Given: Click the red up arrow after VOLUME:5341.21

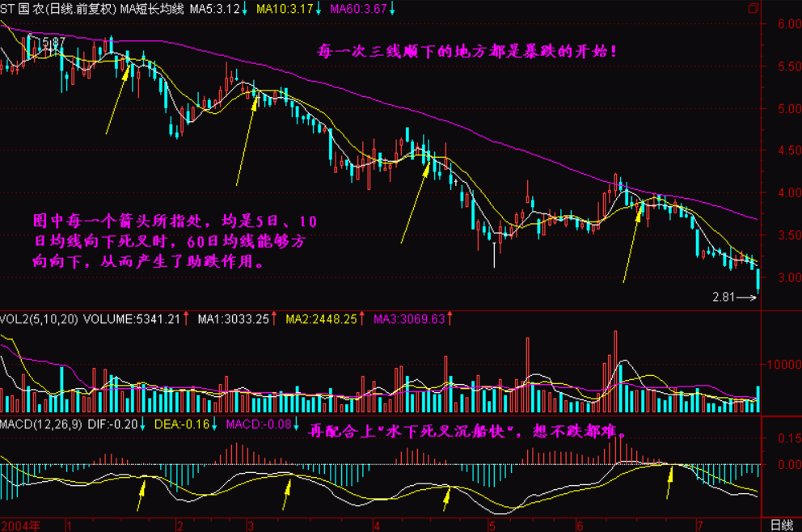Looking at the screenshot, I should pos(187,320).
